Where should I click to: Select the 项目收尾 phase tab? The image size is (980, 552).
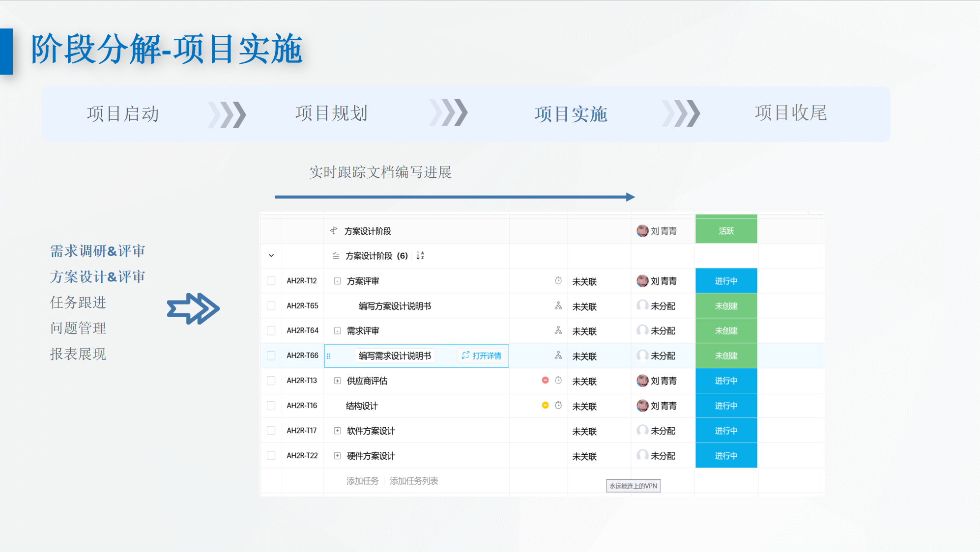pos(790,113)
